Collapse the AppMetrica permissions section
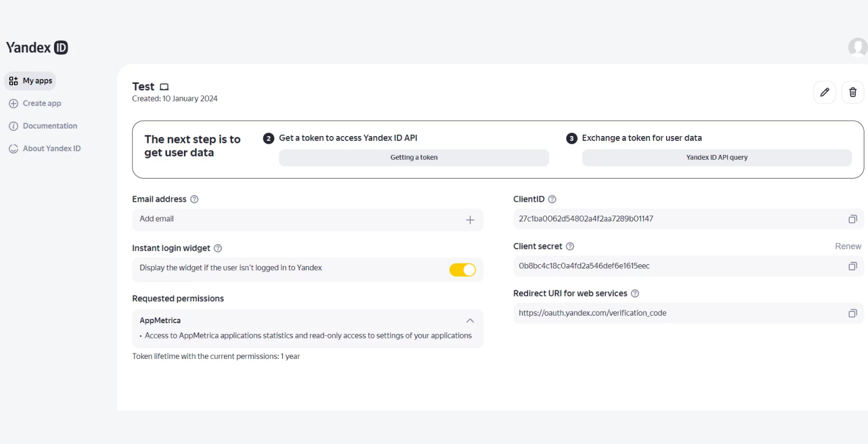This screenshot has height=444, width=868. tap(470, 321)
